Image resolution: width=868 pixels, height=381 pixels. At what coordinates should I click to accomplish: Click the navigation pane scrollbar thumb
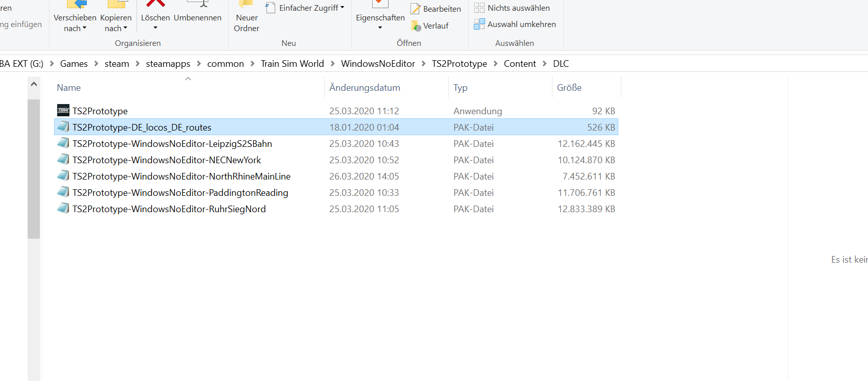pyautogui.click(x=34, y=169)
